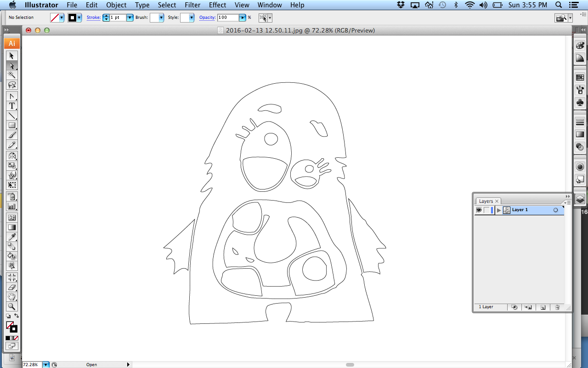Click the Opacity link in control bar
This screenshot has height=368, width=588.
point(207,17)
